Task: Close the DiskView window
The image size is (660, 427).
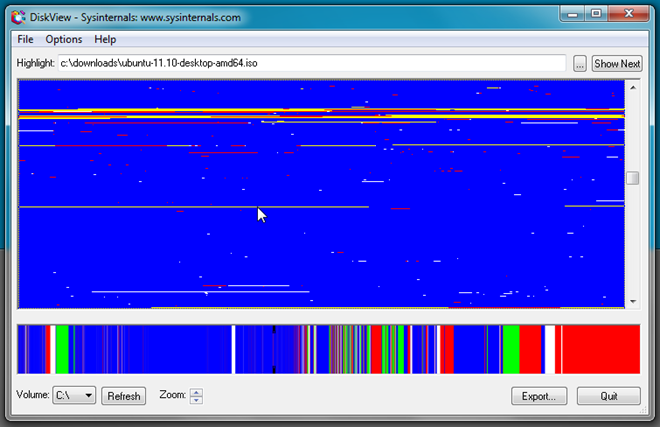Action: [628, 14]
